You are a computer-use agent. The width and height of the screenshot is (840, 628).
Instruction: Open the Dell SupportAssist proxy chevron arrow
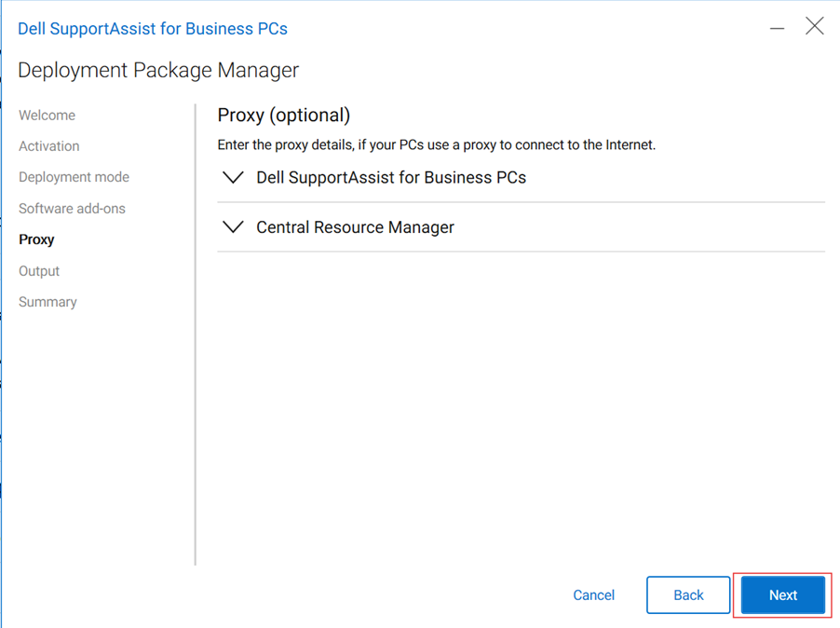point(233,177)
